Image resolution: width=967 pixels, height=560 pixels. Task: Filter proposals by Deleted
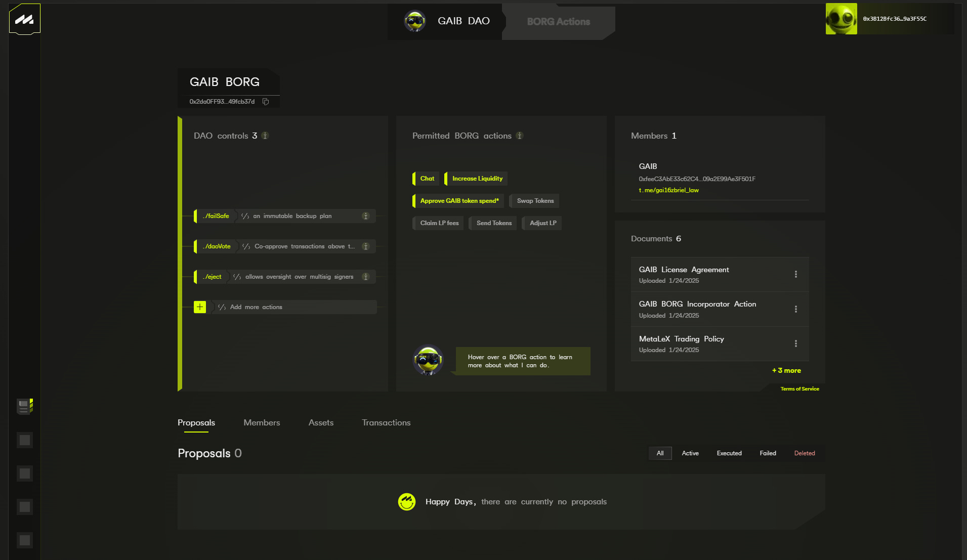pos(805,453)
